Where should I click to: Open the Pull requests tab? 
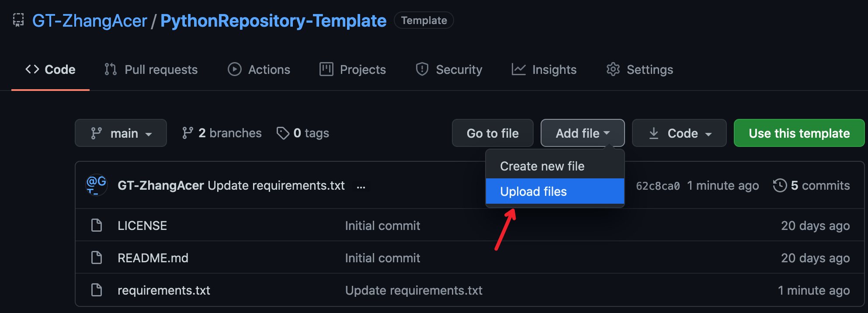[151, 70]
